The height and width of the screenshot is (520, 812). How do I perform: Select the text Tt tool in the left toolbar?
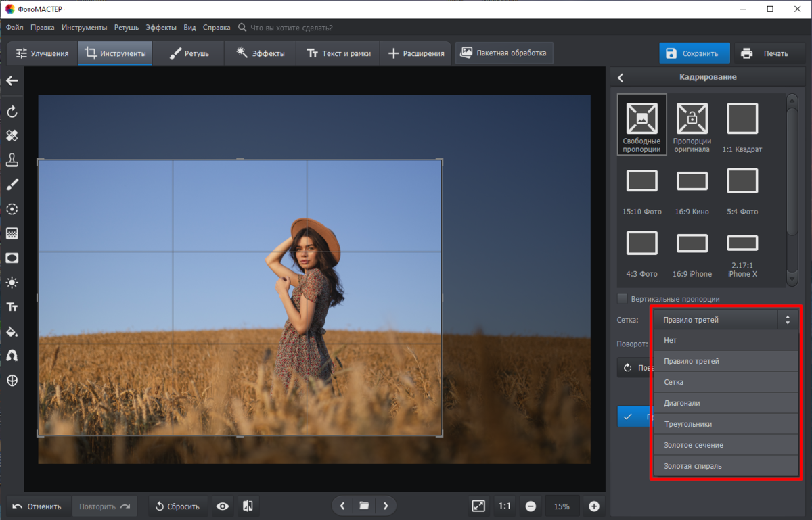[x=12, y=307]
